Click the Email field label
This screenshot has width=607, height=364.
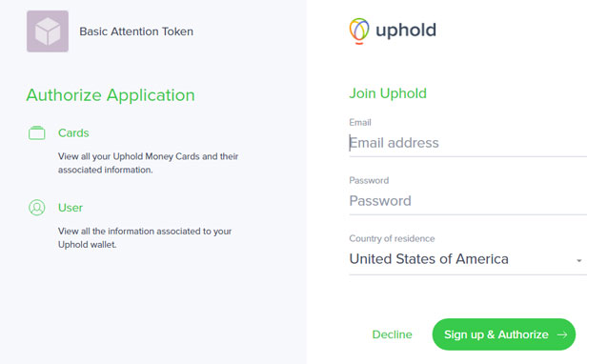pyautogui.click(x=360, y=122)
